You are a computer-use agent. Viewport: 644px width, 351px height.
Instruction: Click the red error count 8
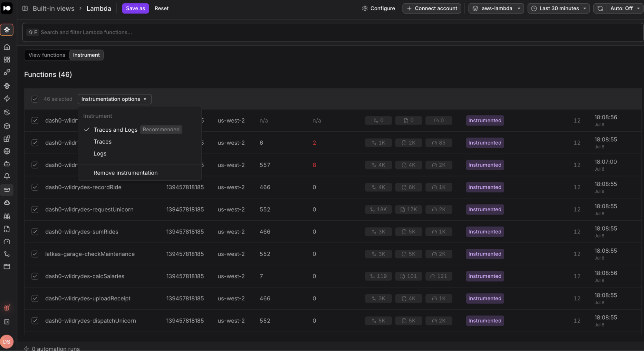(x=314, y=165)
